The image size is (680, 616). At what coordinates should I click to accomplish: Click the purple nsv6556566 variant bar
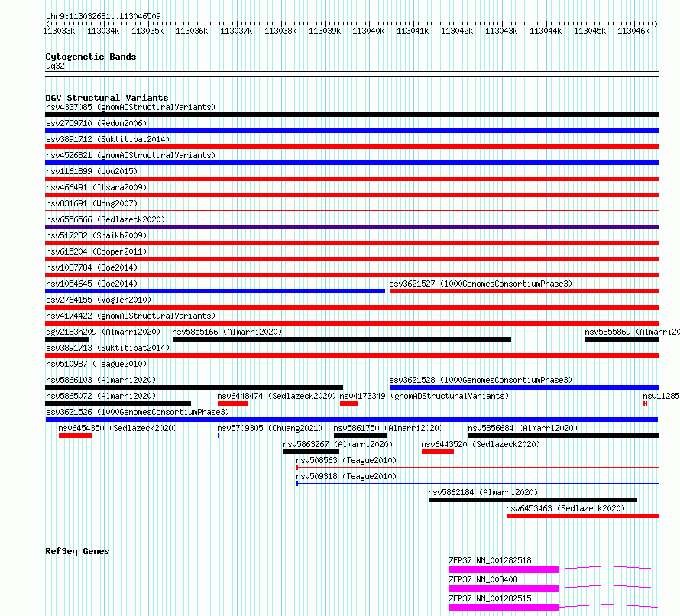(x=351, y=227)
